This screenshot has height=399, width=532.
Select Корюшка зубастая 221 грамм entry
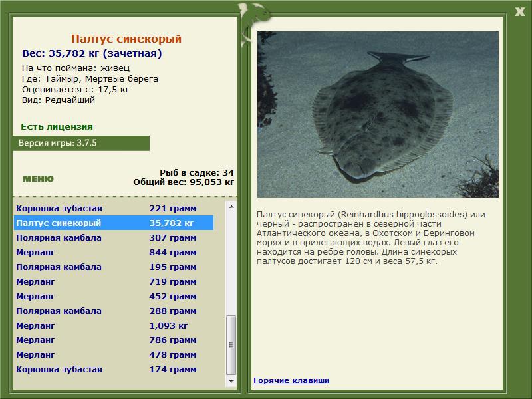[114, 208]
